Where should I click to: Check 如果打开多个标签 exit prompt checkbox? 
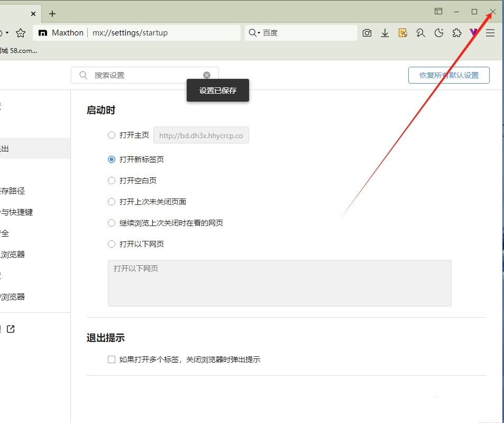[112, 359]
